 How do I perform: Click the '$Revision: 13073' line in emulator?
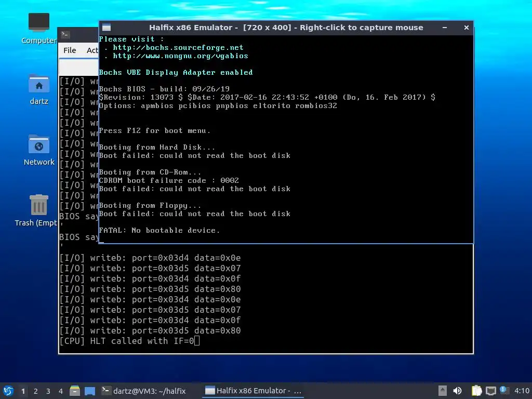pyautogui.click(x=267, y=97)
